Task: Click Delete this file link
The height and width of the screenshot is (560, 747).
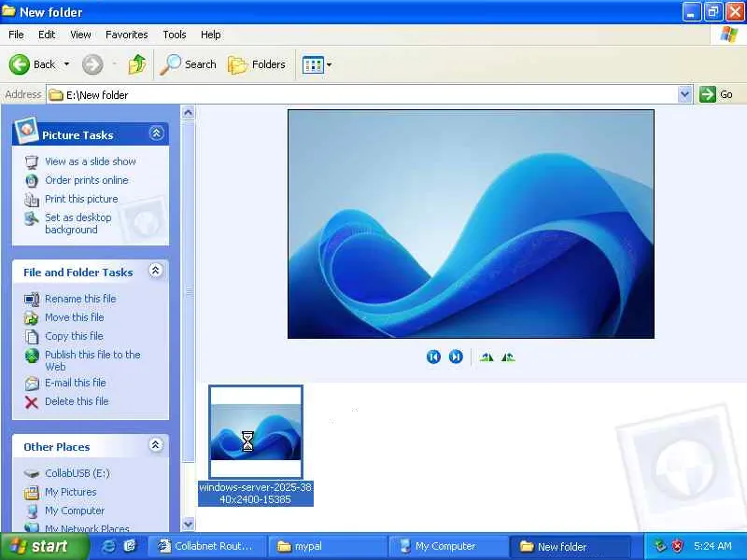Action: tap(77, 401)
